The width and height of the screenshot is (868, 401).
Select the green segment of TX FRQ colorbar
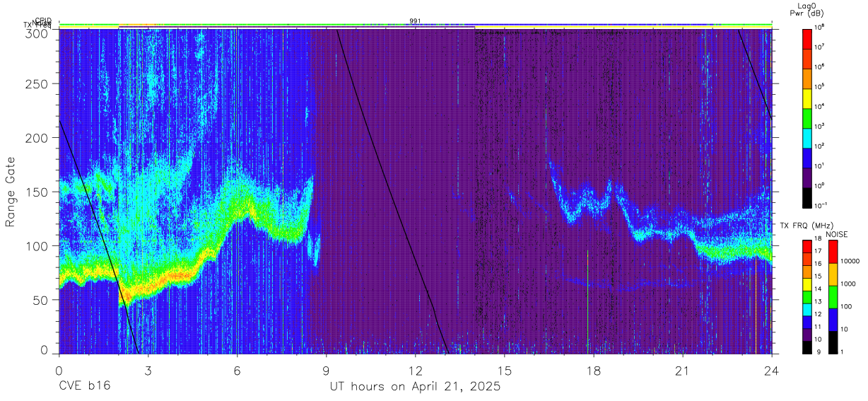808,297
